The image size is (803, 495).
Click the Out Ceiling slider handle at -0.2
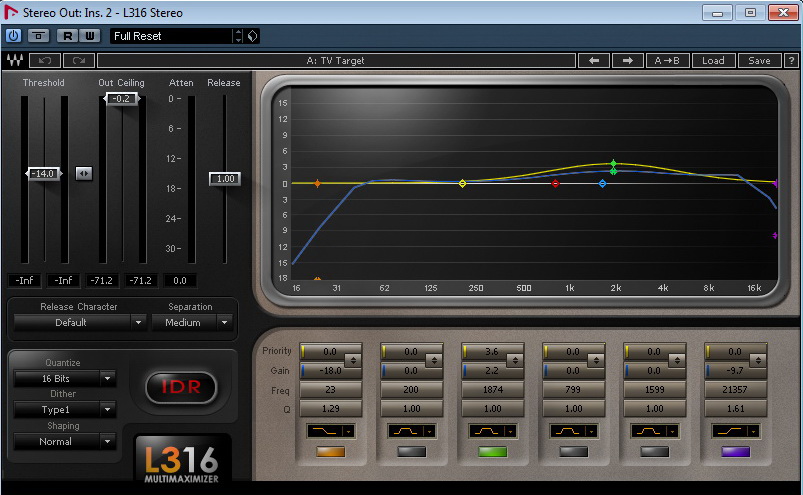click(x=122, y=98)
